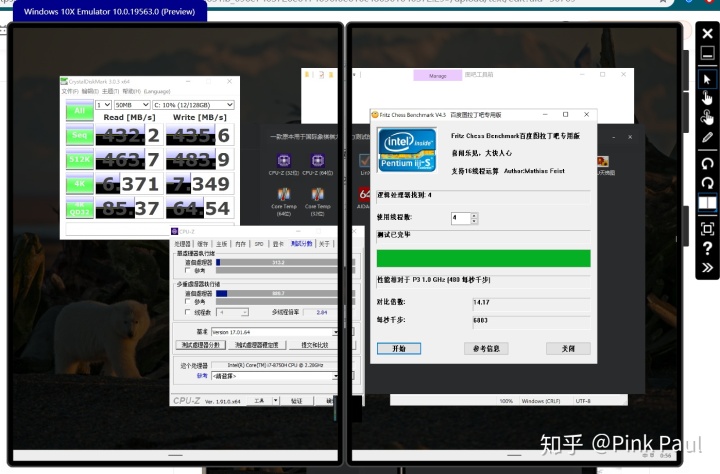The image size is (720, 474).
Task: Open CrystalDiskMark Edit menu
Action: click(90, 91)
